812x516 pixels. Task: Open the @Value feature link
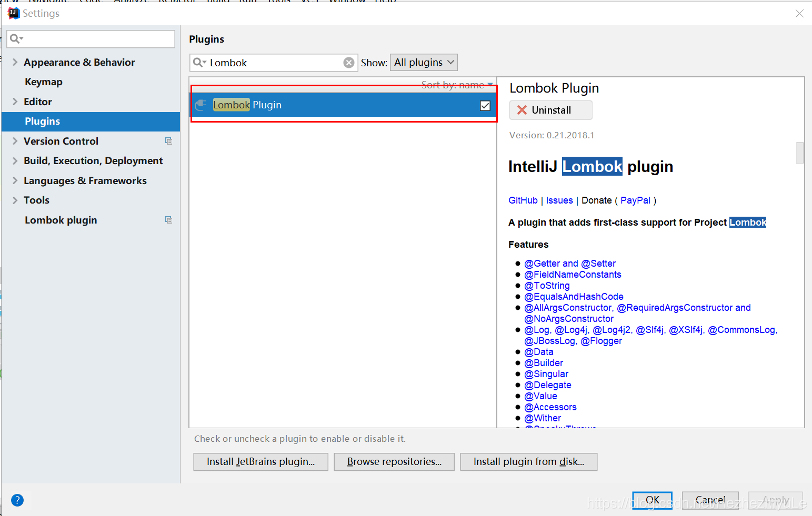540,396
